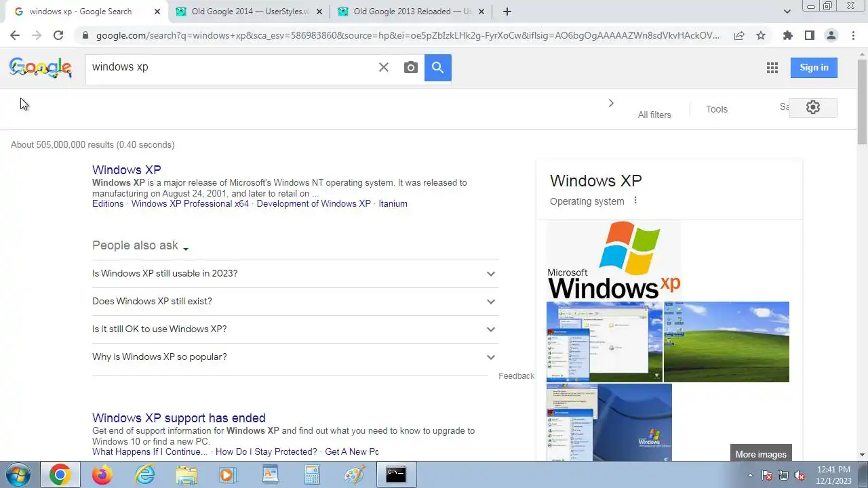The width and height of the screenshot is (868, 488).
Task: Open Bliss green hill wallpaper thumbnail
Action: tap(726, 342)
